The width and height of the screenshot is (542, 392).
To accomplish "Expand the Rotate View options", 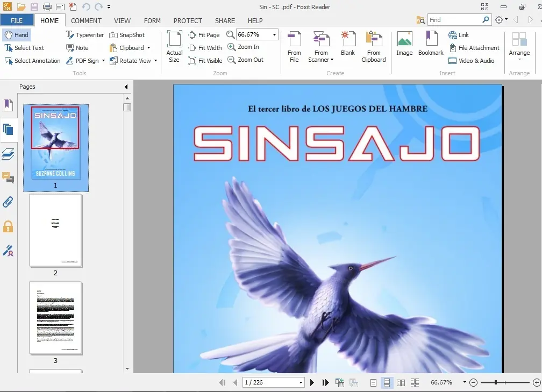I will [155, 61].
